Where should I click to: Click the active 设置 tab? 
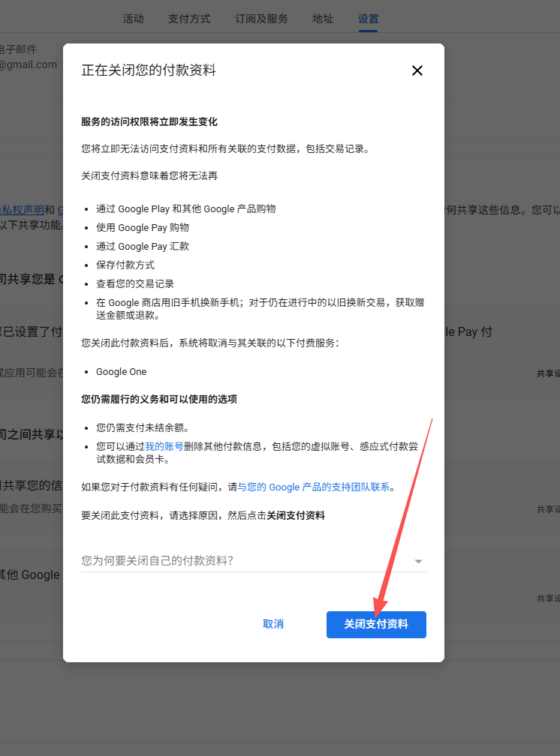coord(369,19)
